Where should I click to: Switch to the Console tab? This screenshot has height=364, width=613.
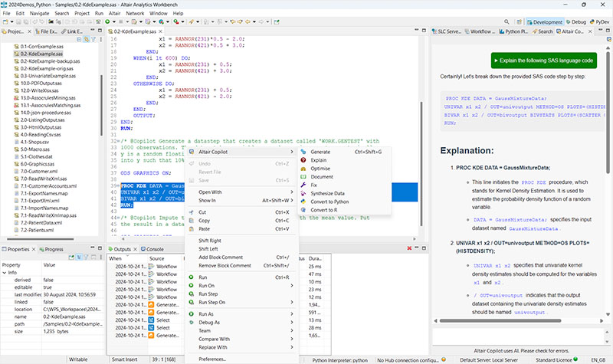154,249
